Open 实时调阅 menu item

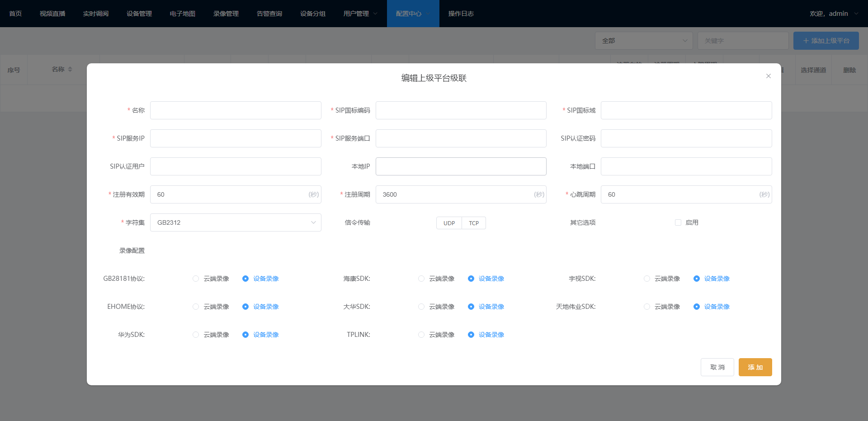[x=96, y=14]
